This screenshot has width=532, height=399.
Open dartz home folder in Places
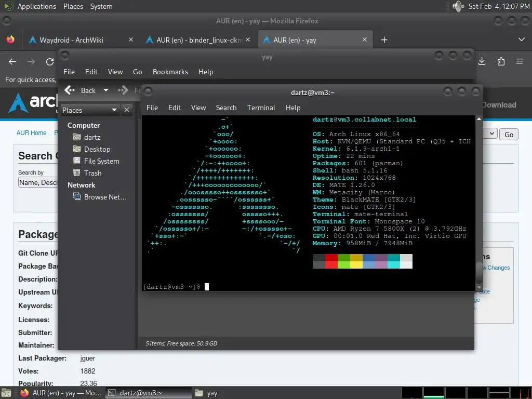tap(87, 137)
